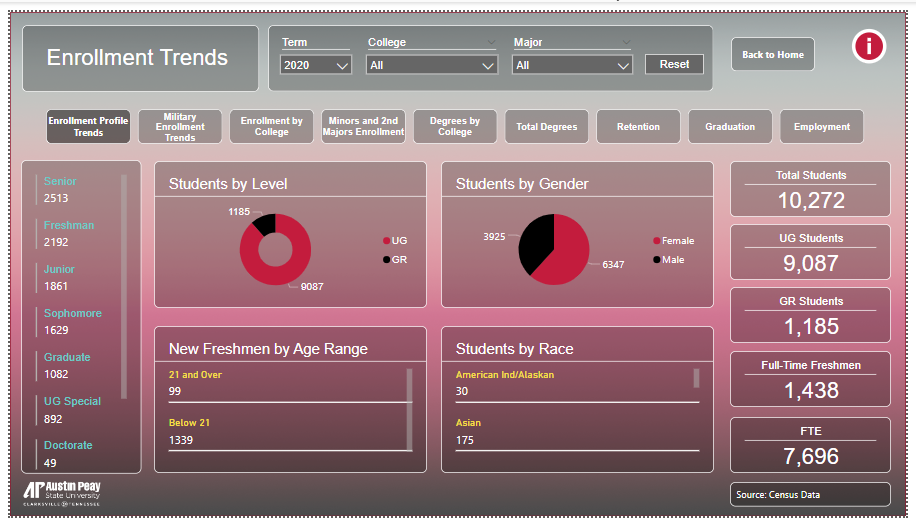
Task: Open the Retention tab
Action: 638,127
